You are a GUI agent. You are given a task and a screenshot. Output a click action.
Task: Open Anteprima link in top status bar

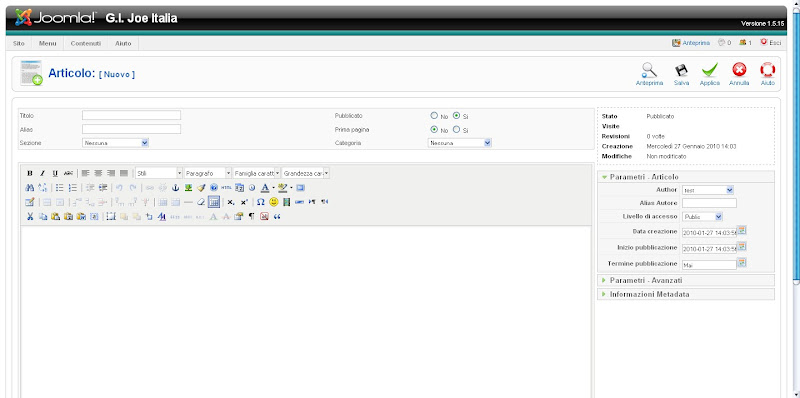point(691,43)
